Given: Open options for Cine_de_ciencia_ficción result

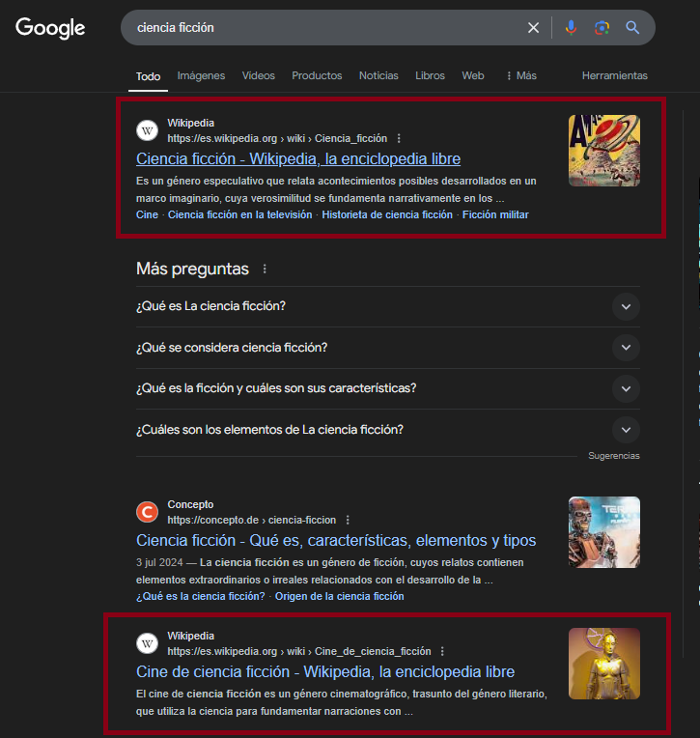Looking at the screenshot, I should pyautogui.click(x=442, y=651).
